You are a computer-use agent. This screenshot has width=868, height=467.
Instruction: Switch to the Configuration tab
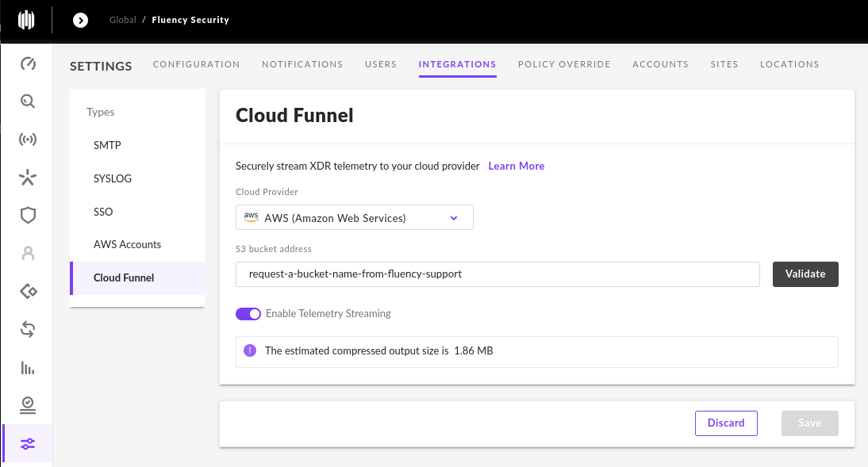(x=196, y=64)
